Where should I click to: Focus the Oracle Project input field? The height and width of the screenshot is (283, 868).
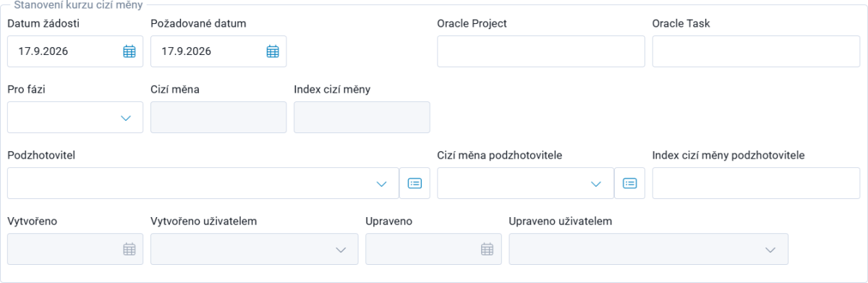[x=541, y=51]
